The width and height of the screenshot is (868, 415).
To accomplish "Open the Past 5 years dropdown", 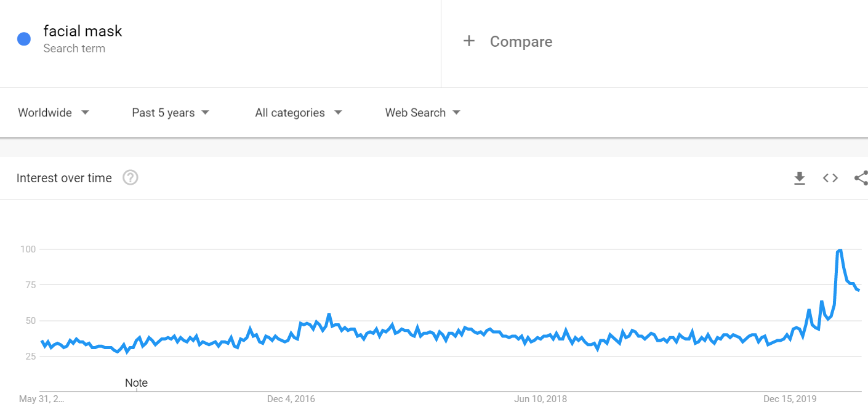I will (x=171, y=113).
